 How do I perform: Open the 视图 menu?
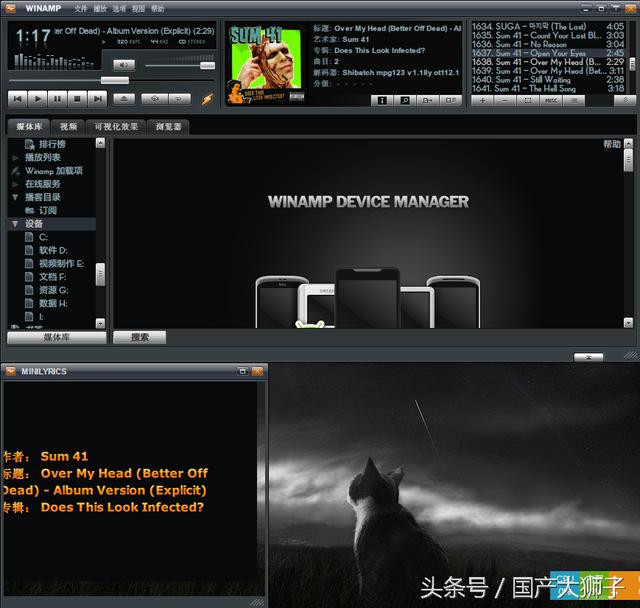[x=138, y=9]
